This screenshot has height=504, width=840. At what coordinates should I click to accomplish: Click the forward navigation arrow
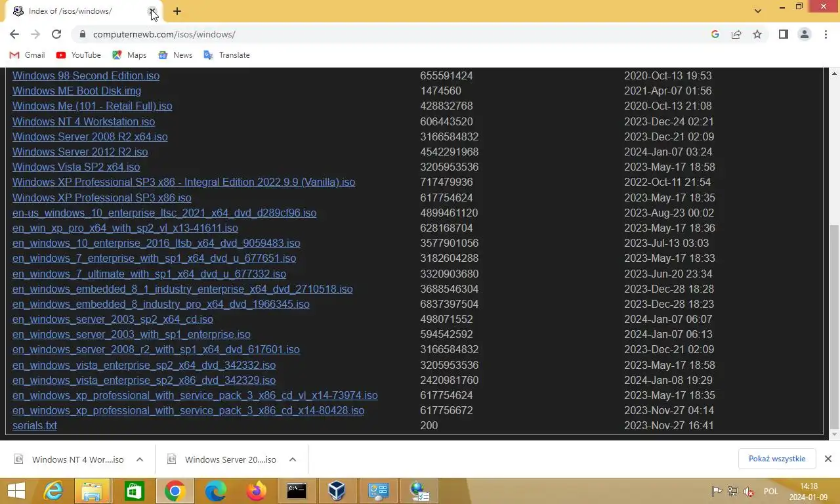(x=35, y=34)
